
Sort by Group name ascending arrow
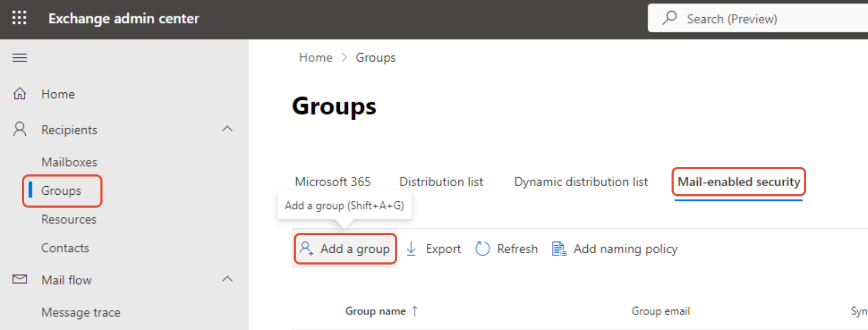(x=414, y=311)
